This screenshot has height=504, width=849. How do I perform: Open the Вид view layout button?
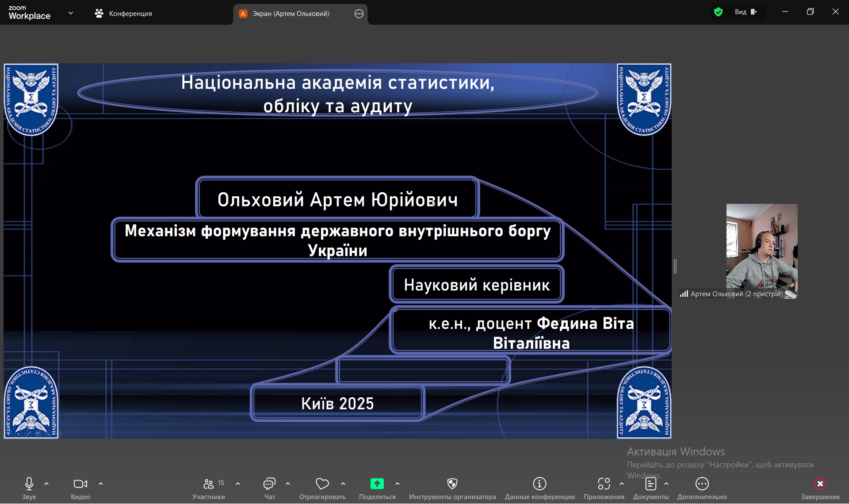pos(746,12)
